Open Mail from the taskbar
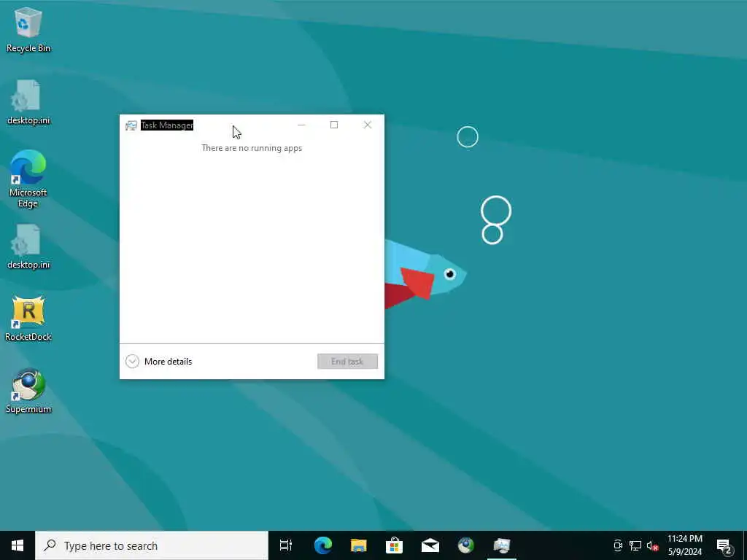 pos(430,545)
